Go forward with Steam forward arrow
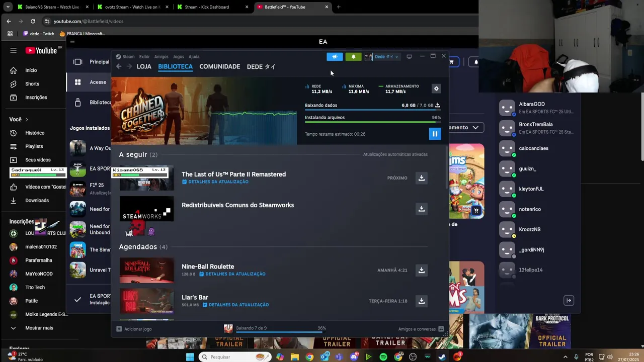Screen dimensions: 644x362 129,66
